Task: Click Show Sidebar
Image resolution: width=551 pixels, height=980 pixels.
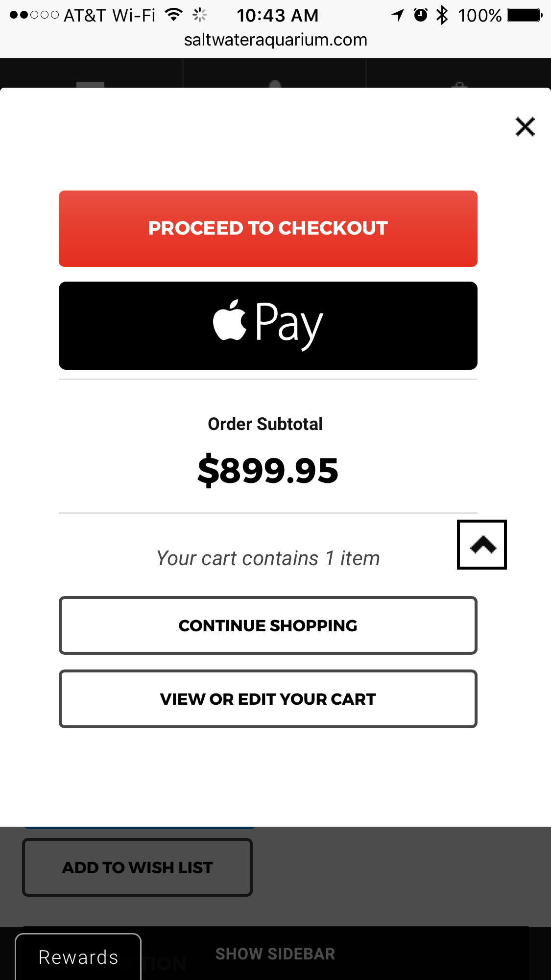Action: pos(275,954)
